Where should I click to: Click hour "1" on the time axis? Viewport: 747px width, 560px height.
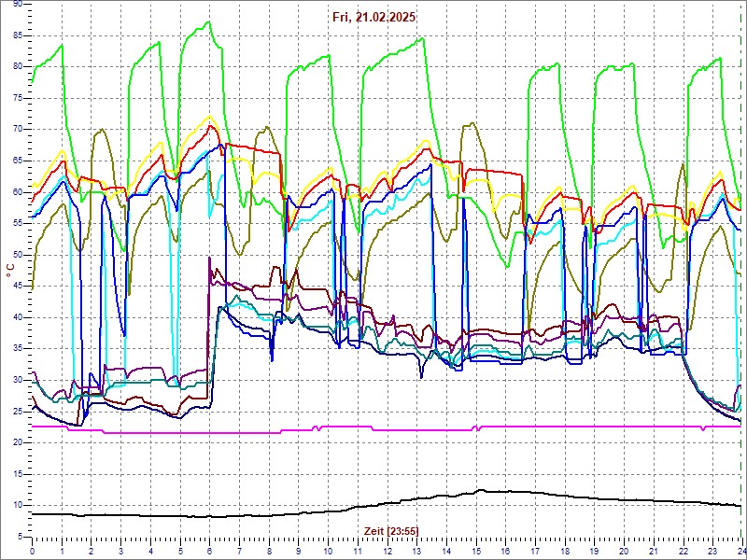point(62,551)
